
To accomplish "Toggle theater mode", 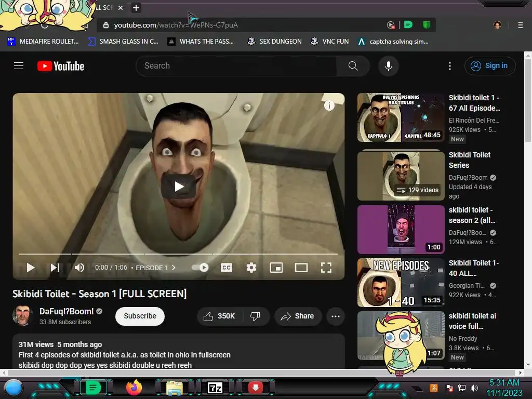I will pos(301,268).
